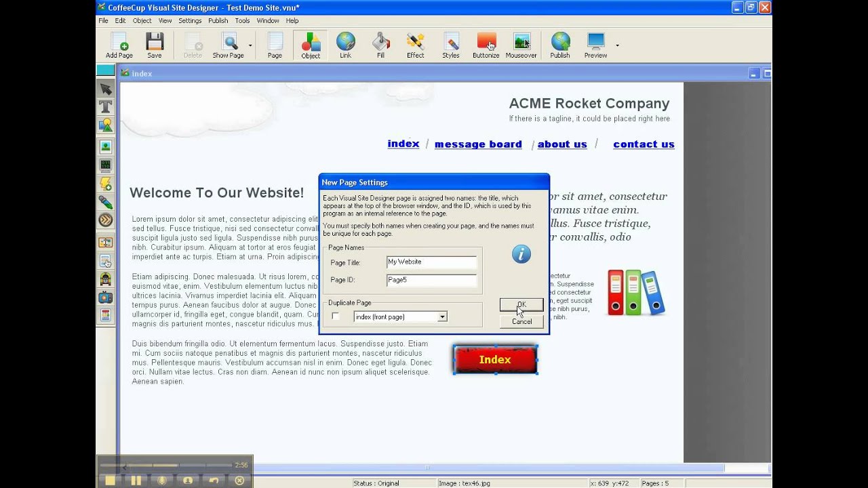Open the Settings menu
Image resolution: width=868 pixels, height=488 pixels.
coord(190,20)
